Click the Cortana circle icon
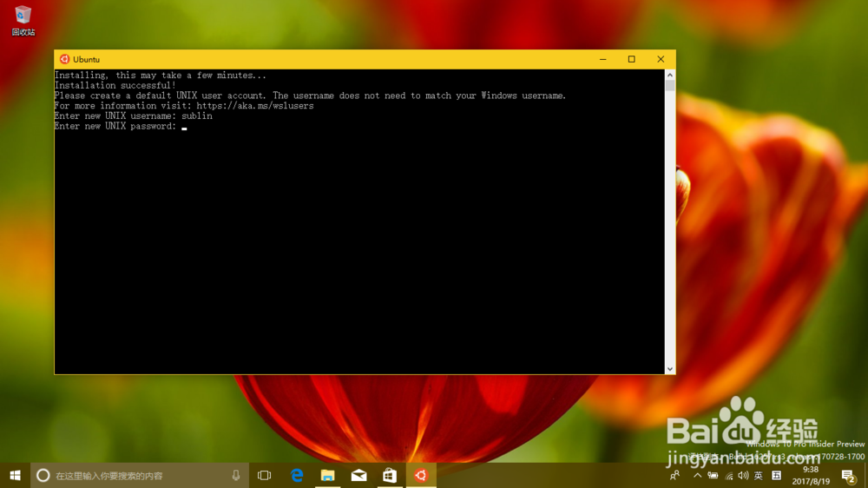The width and height of the screenshot is (868, 488). 43,475
